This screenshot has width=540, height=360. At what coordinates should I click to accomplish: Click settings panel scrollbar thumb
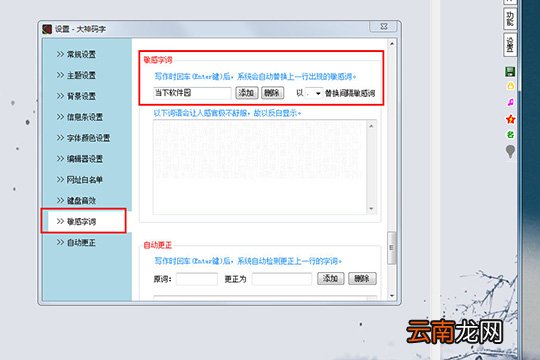392,248
